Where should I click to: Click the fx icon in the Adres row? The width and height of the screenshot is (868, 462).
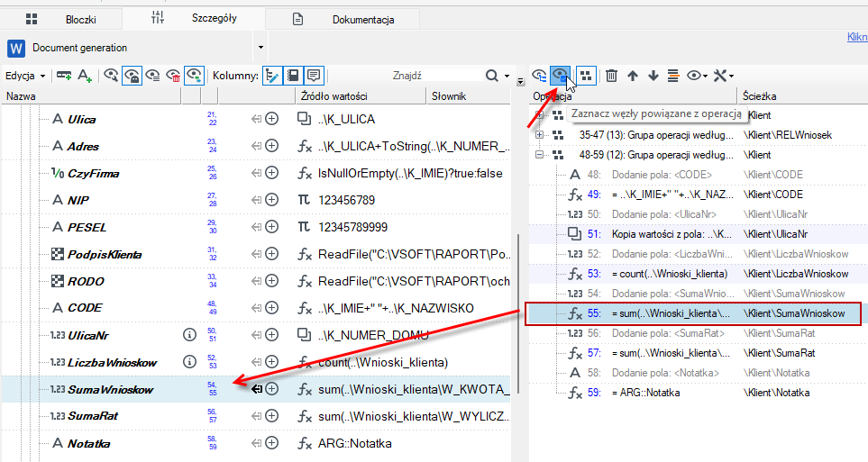[x=305, y=146]
